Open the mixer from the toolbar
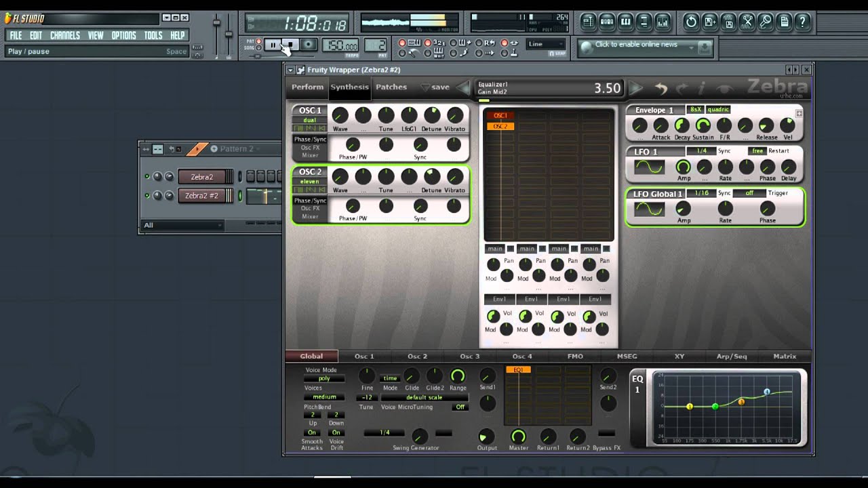Screen dimensions: 868x488 pos(663,22)
